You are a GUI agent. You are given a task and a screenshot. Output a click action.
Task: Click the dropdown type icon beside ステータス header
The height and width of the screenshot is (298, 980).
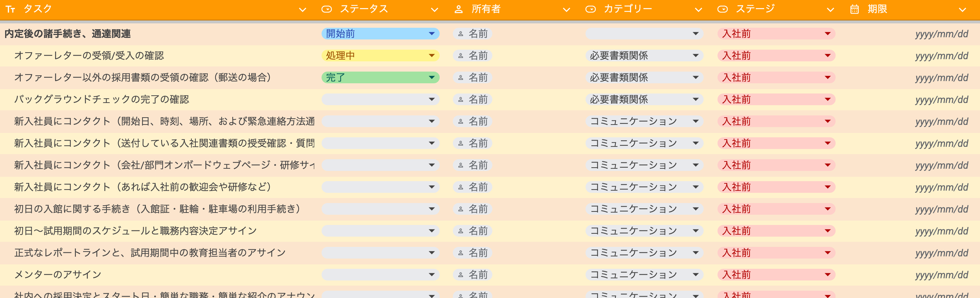pyautogui.click(x=326, y=9)
